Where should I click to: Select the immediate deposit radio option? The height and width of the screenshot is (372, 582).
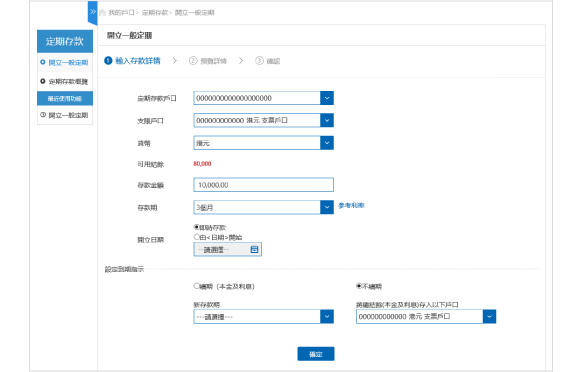pos(196,227)
